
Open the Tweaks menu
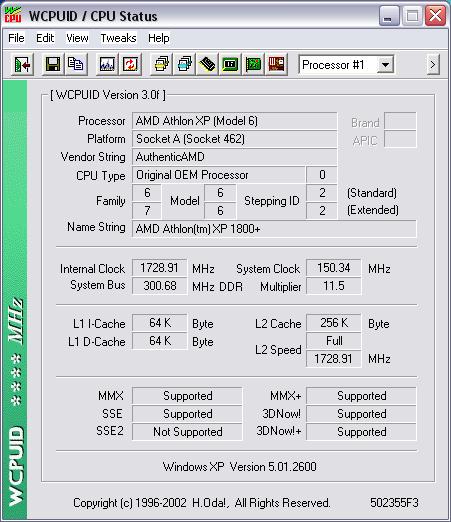(118, 38)
